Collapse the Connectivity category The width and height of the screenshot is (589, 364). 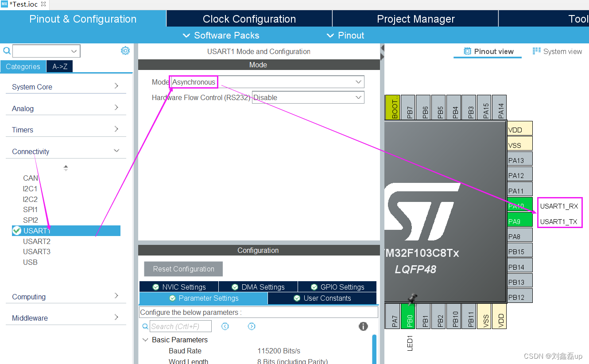point(66,151)
